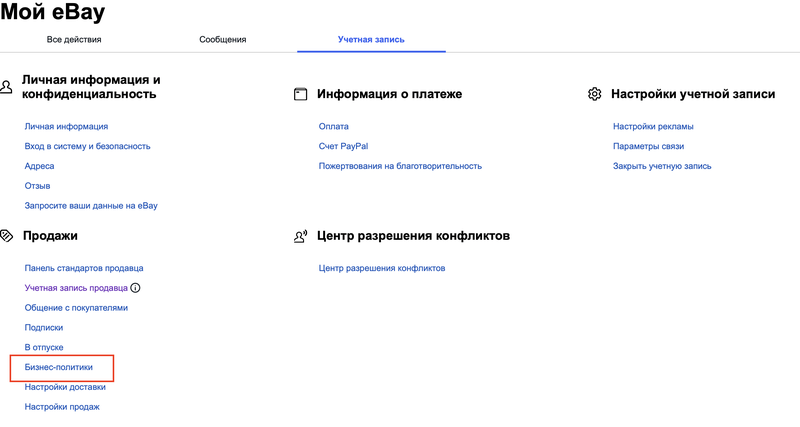Click the bold Центр разрешения конфликтов heading
This screenshot has width=800, height=427.
[413, 236]
